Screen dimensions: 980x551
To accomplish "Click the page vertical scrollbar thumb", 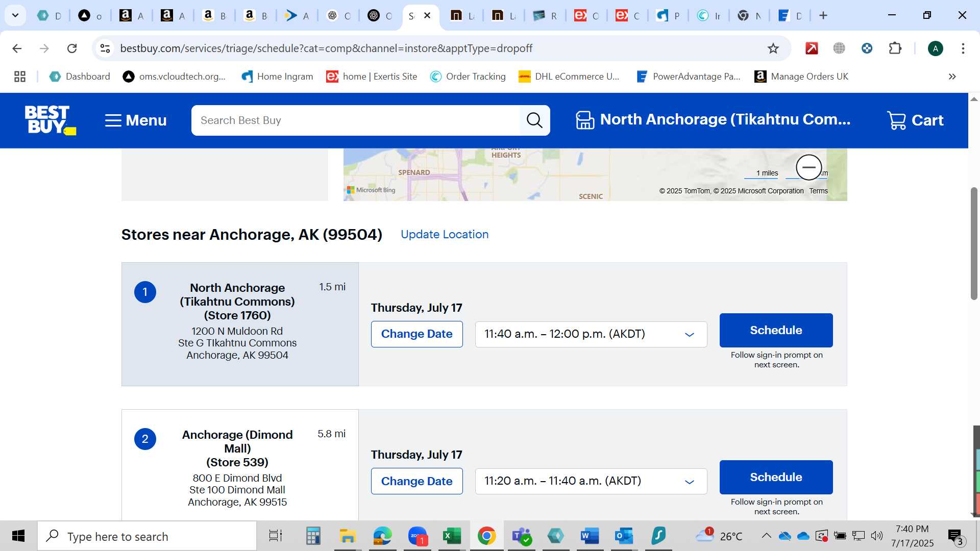I will point(974,243).
